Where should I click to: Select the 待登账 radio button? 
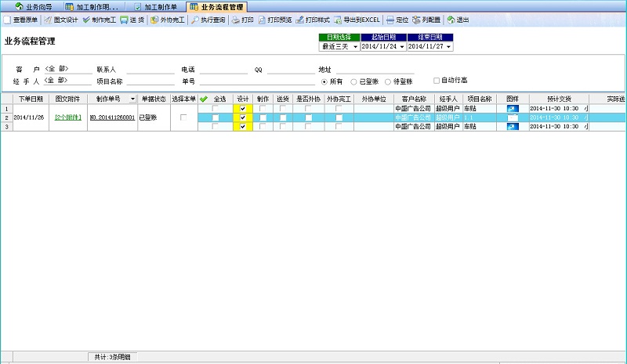[388, 81]
